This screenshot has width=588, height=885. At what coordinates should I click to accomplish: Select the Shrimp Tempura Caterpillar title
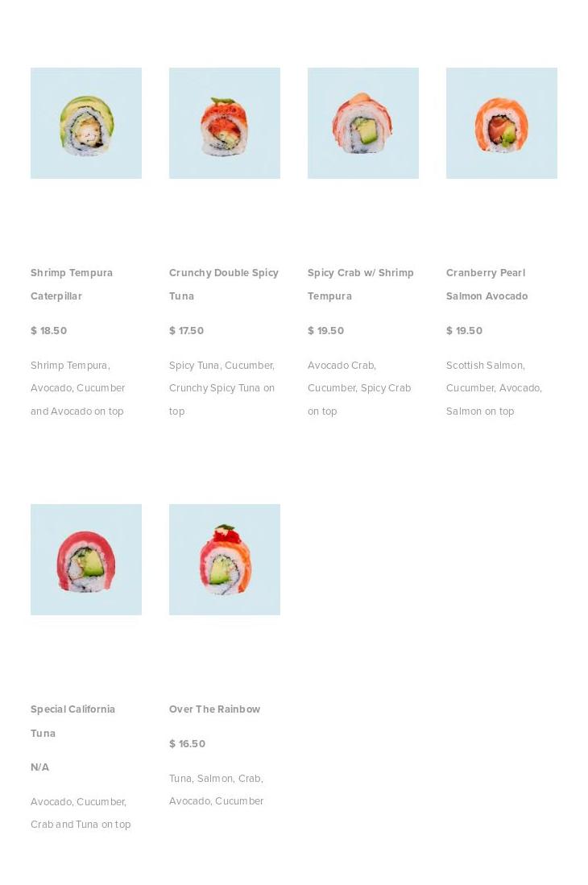[x=72, y=284]
